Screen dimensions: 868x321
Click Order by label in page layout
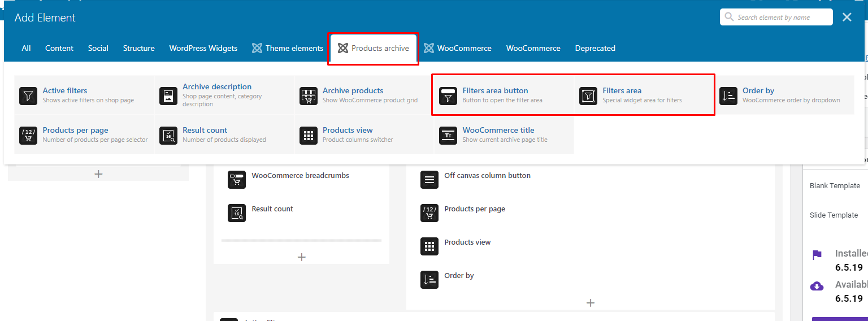point(459,275)
